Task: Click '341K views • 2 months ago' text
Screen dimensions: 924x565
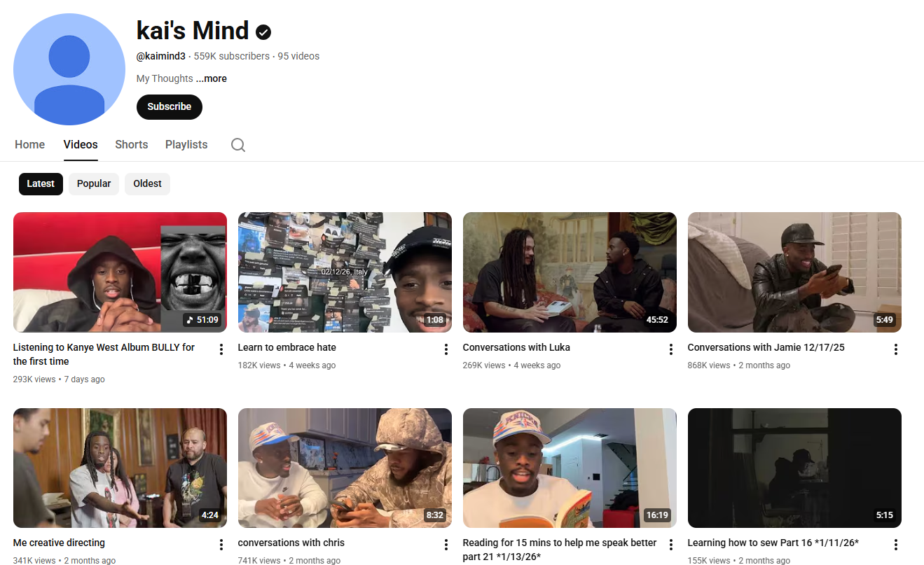Action: click(64, 561)
